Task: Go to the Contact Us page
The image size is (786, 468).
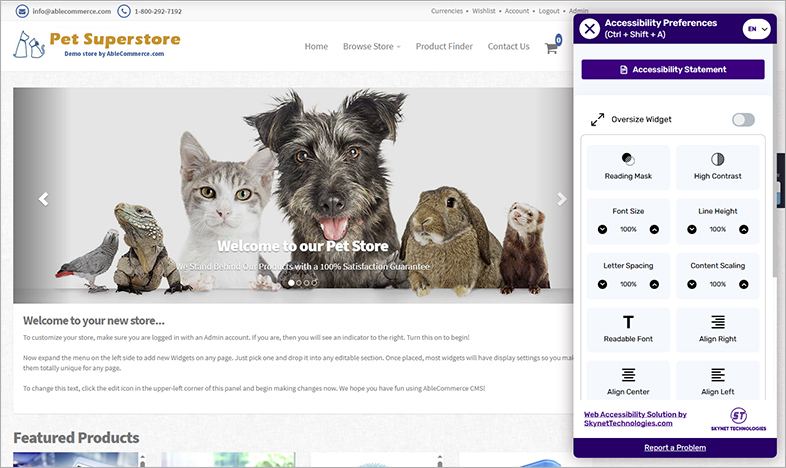Action: [508, 46]
